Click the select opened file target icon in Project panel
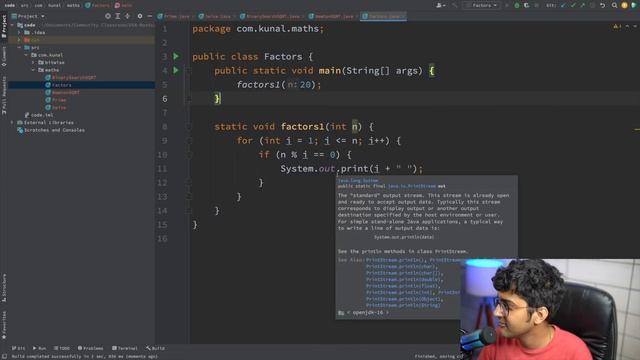This screenshot has width=640, height=360. pos(108,16)
